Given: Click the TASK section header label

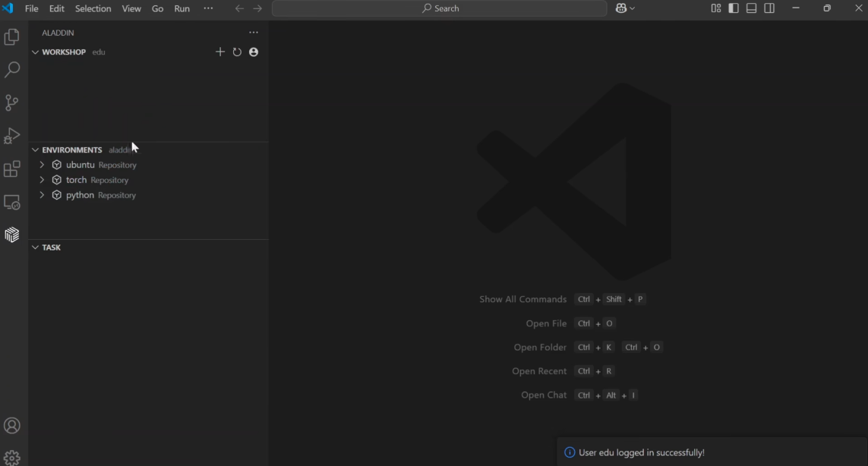Looking at the screenshot, I should pyautogui.click(x=52, y=247).
